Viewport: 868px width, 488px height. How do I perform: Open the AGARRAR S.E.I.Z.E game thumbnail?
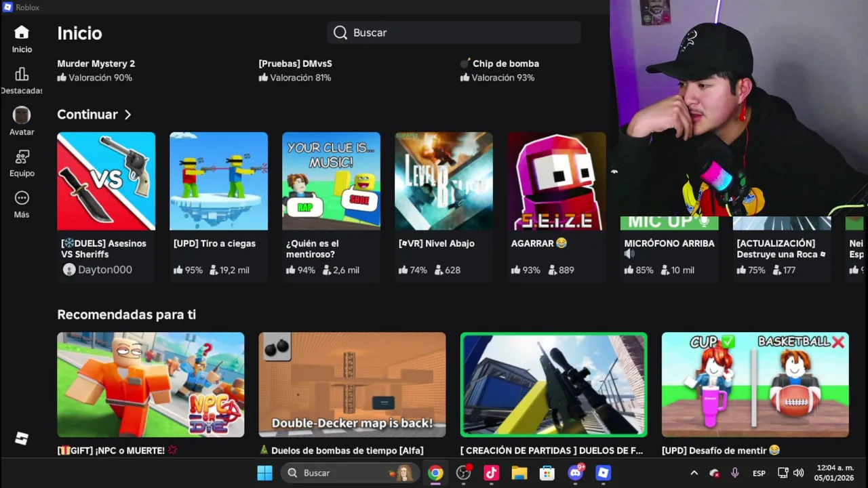pos(556,181)
